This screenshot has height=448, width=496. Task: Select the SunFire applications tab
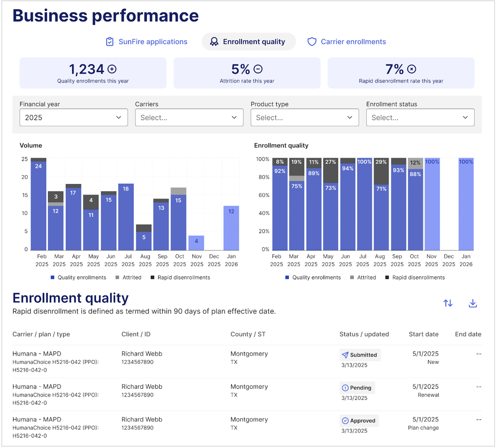146,41
